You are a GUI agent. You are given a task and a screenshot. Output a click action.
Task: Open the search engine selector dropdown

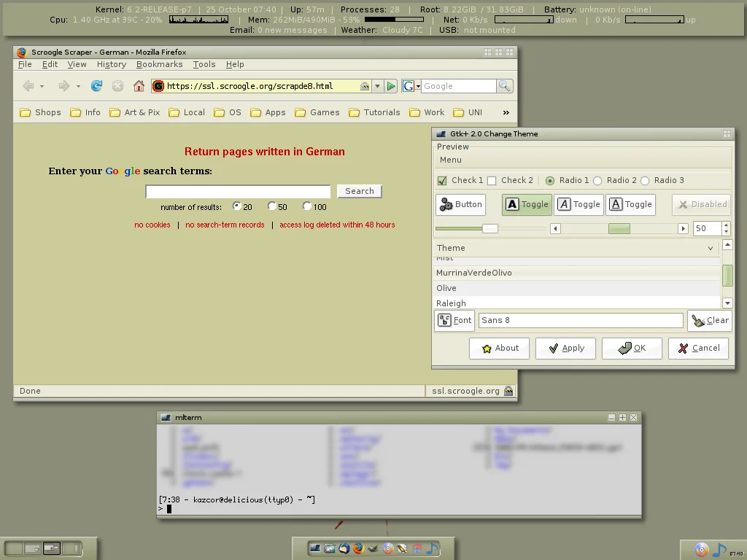418,86
